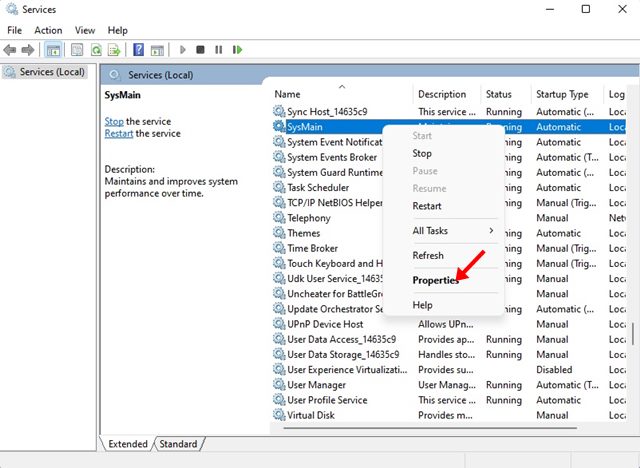This screenshot has height=468, width=640.
Task: Click the Export List toolbar icon
Action: click(114, 50)
